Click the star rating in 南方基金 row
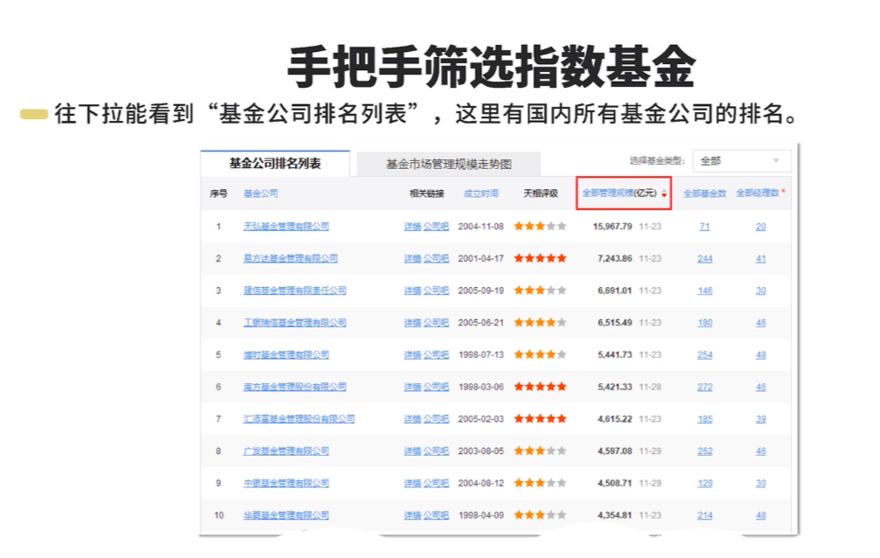Viewport: 880px width, 558px height. (x=540, y=386)
